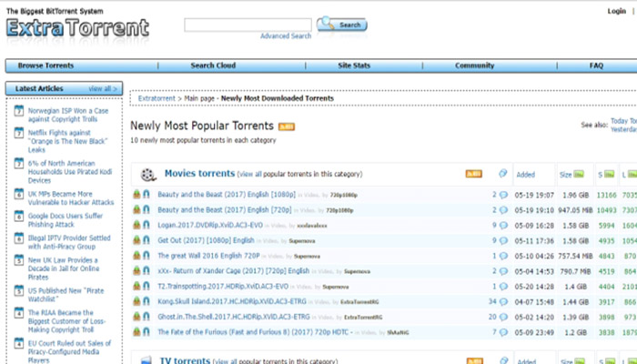Read 'Norwegian ISP Won a Case' article
Image resolution: width=637 pixels, height=364 pixels.
(68, 115)
